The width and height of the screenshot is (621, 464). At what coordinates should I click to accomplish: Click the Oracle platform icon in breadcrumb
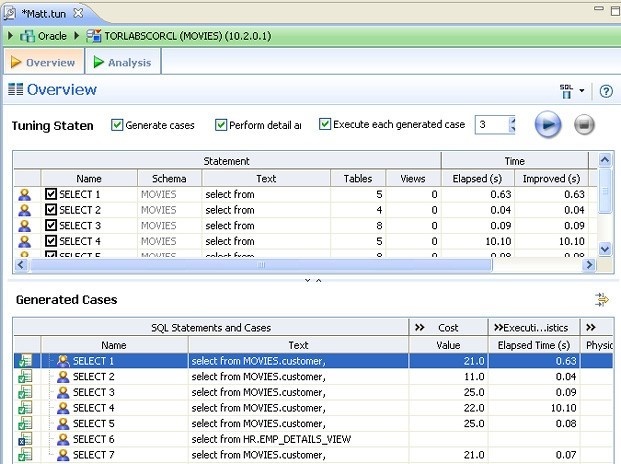(27, 36)
